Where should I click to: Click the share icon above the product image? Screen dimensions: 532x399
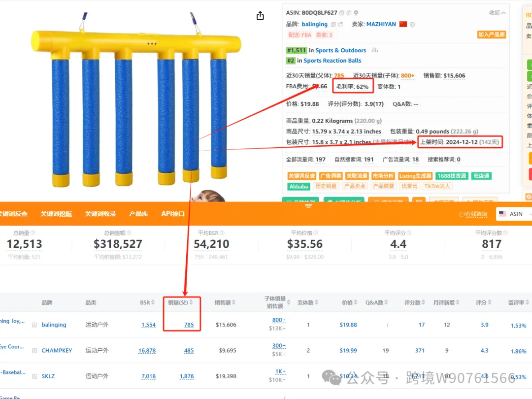coord(260,16)
